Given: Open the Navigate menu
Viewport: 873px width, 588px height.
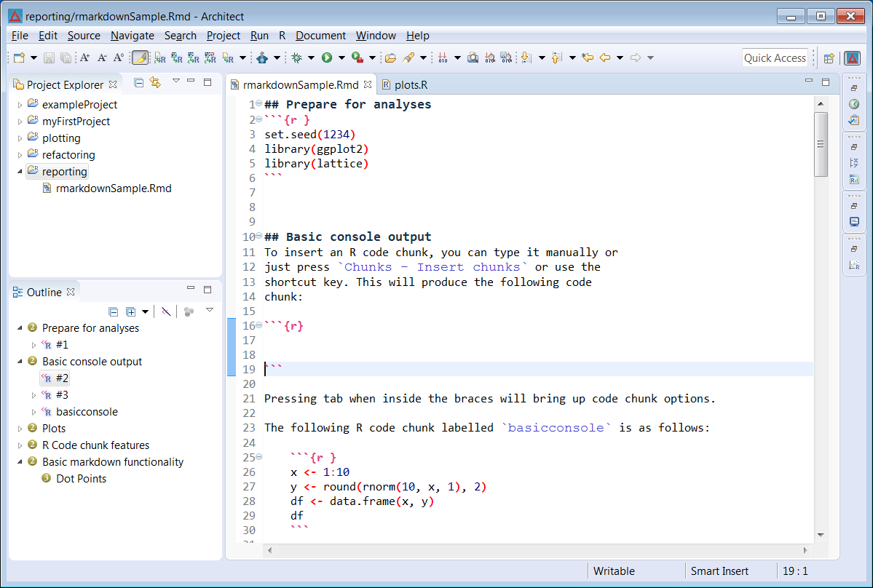Looking at the screenshot, I should pyautogui.click(x=133, y=36).
